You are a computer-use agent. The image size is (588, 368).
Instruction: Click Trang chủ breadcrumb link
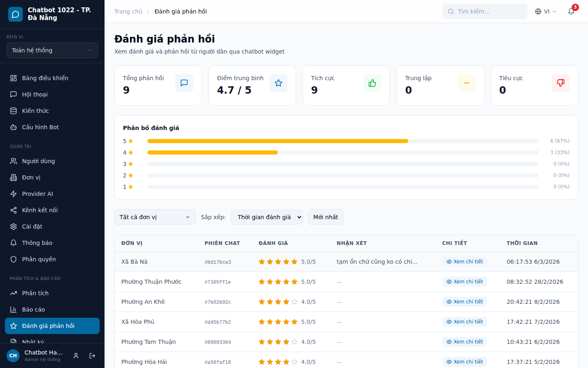(128, 11)
